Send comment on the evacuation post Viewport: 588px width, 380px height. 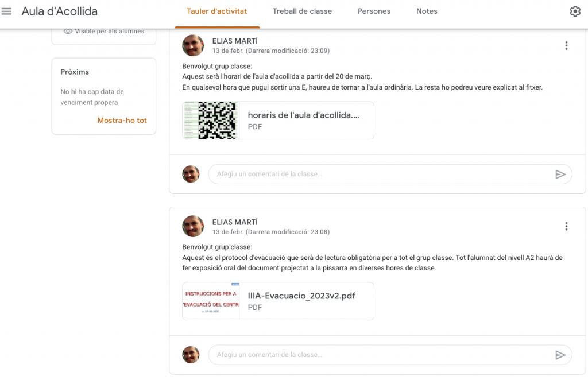click(x=560, y=355)
